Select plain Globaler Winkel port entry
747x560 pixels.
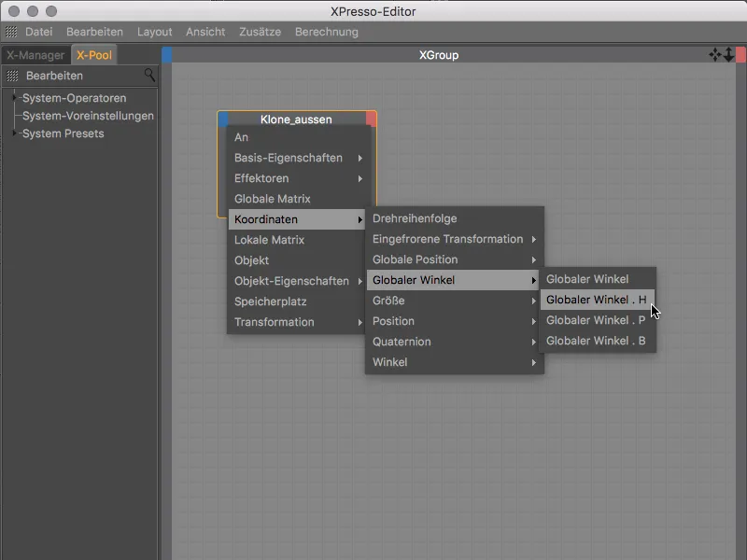point(598,279)
